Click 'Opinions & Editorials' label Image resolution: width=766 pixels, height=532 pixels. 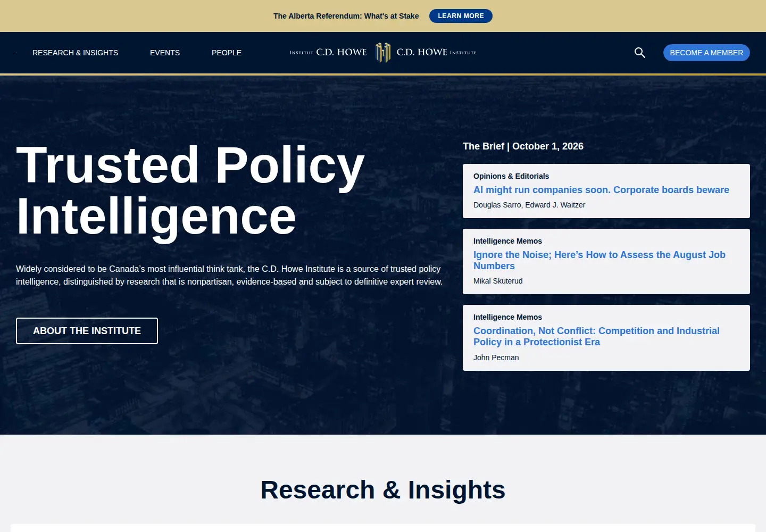511,176
